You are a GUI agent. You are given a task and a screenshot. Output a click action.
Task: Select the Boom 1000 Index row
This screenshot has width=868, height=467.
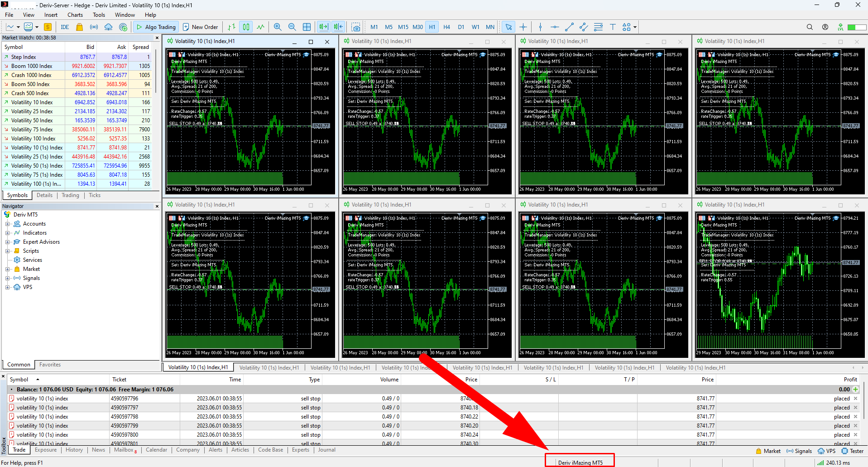click(x=77, y=66)
